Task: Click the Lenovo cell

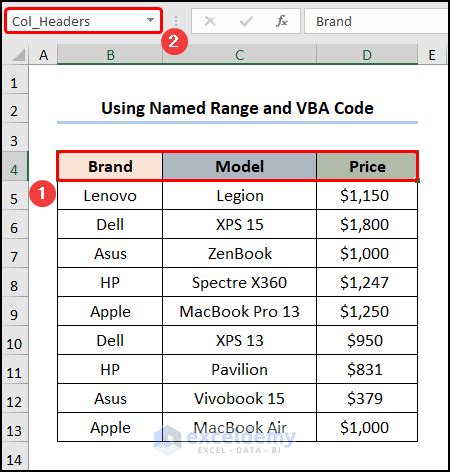Action: [110, 195]
